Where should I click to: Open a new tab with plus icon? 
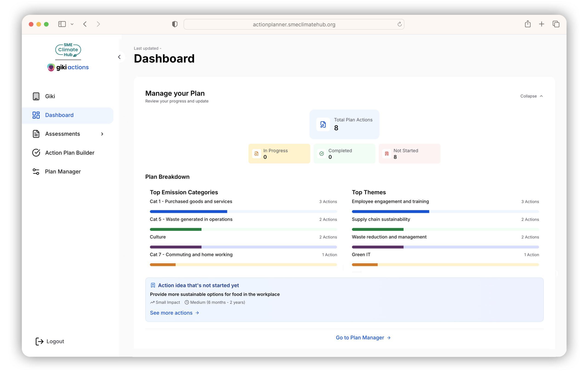tap(541, 24)
